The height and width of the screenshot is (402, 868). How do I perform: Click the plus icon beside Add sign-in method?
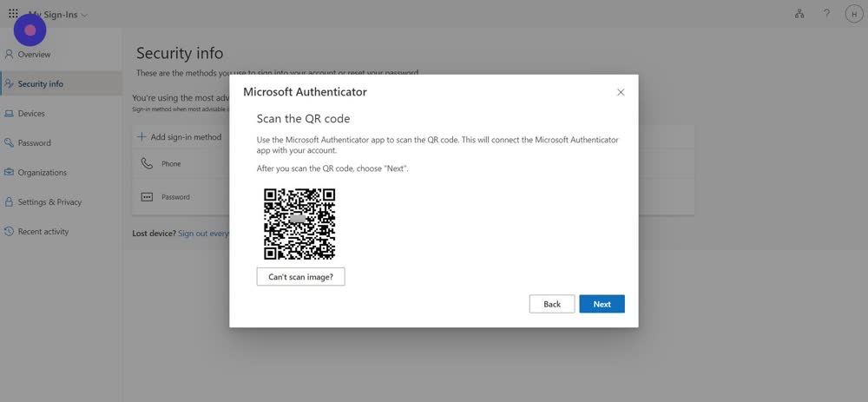tap(141, 137)
